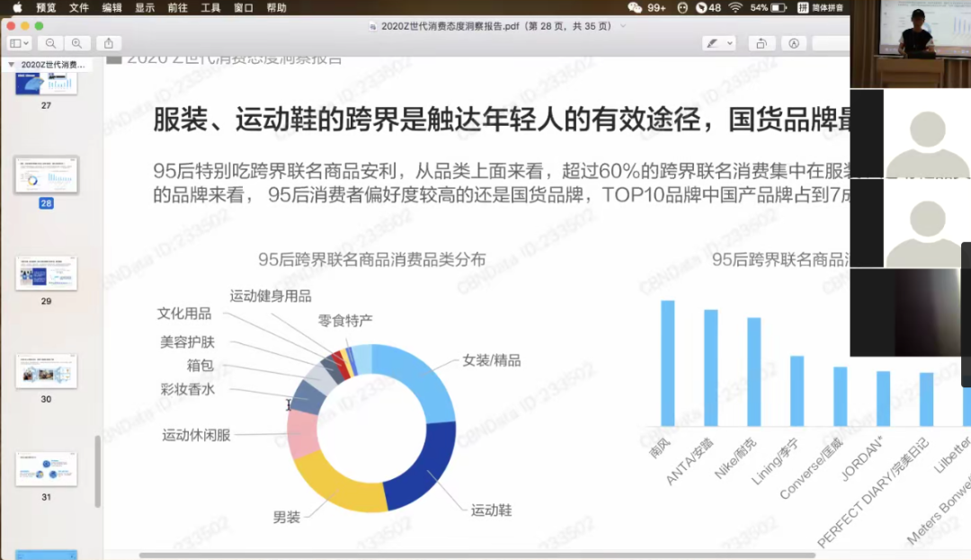
Task: Click the zoom in magnifier
Action: (76, 43)
